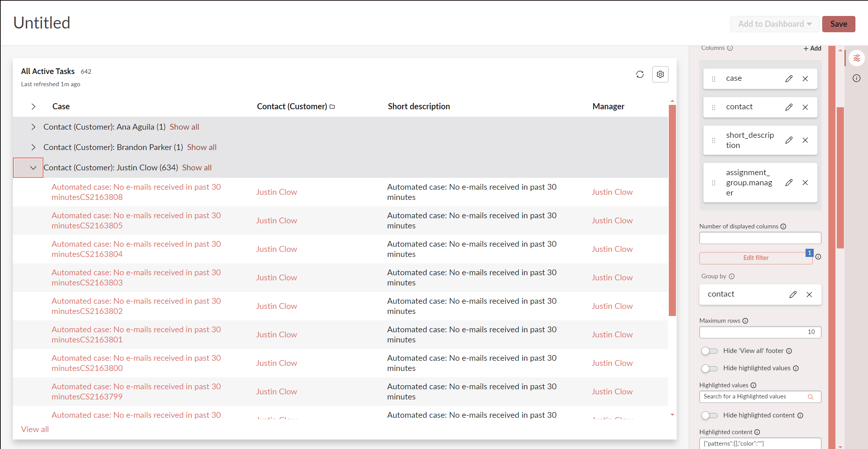Click Show all for Brandon Parker group
The image size is (868, 449).
click(202, 147)
